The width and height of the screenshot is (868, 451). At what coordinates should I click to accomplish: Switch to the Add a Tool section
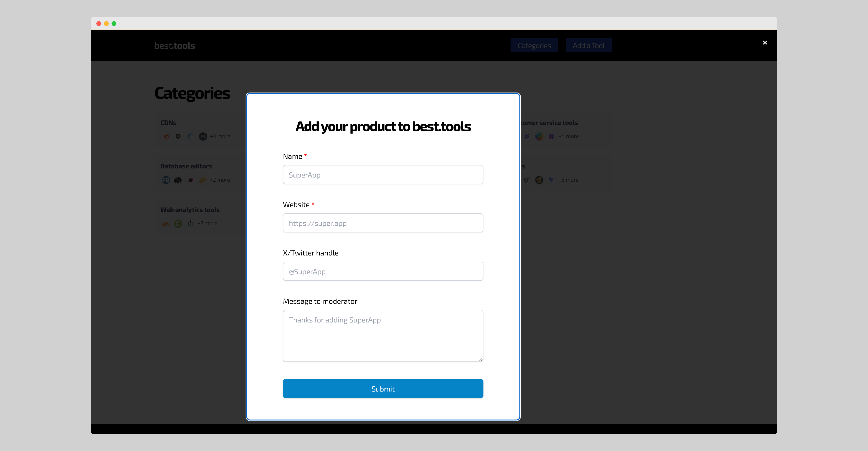pos(588,45)
